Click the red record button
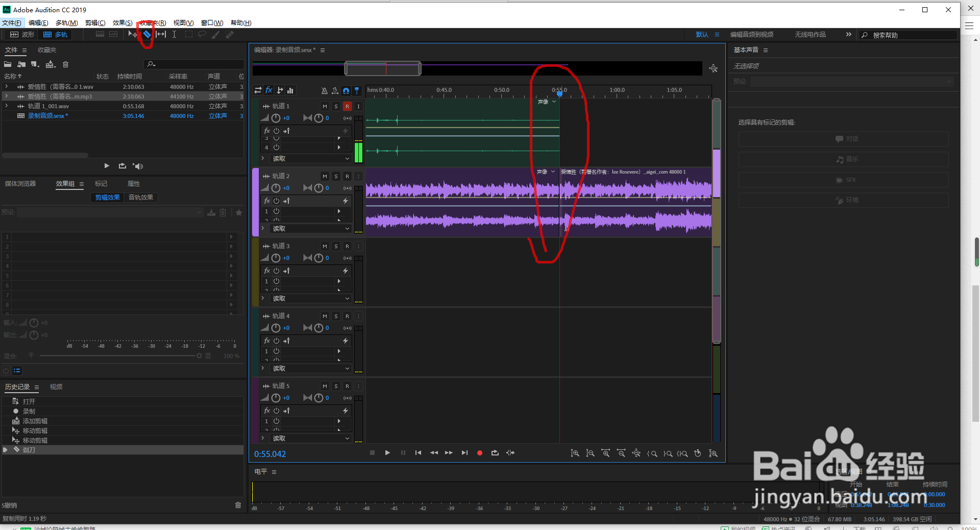The height and width of the screenshot is (530, 980). pyautogui.click(x=480, y=453)
